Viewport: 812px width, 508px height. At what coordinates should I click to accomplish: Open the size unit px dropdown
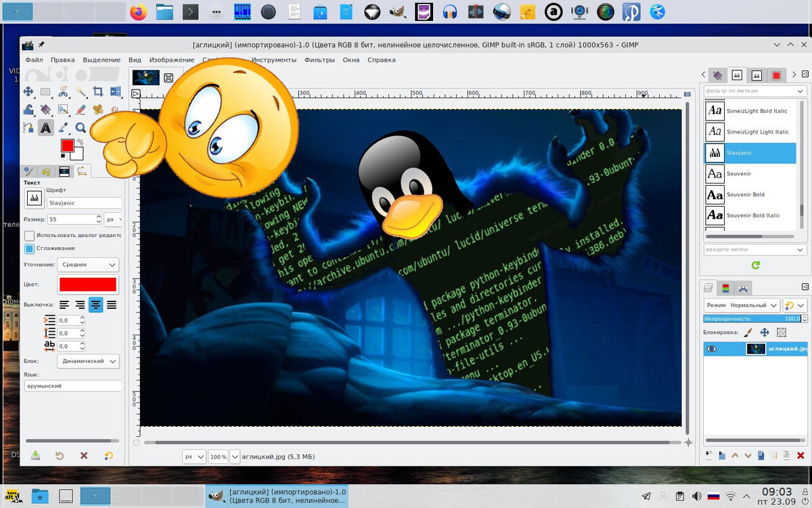tap(113, 219)
